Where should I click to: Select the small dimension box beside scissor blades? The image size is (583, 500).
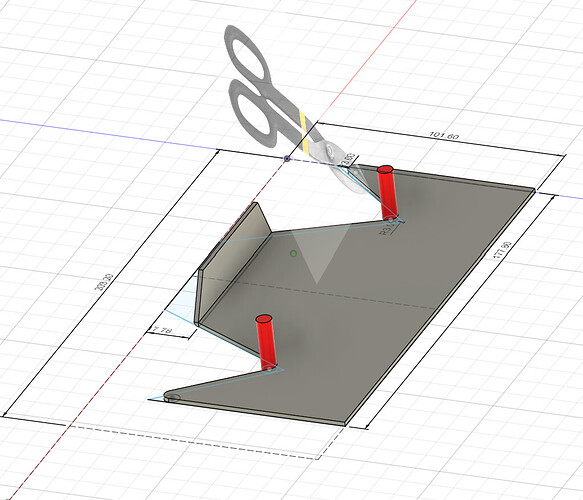coord(349,160)
